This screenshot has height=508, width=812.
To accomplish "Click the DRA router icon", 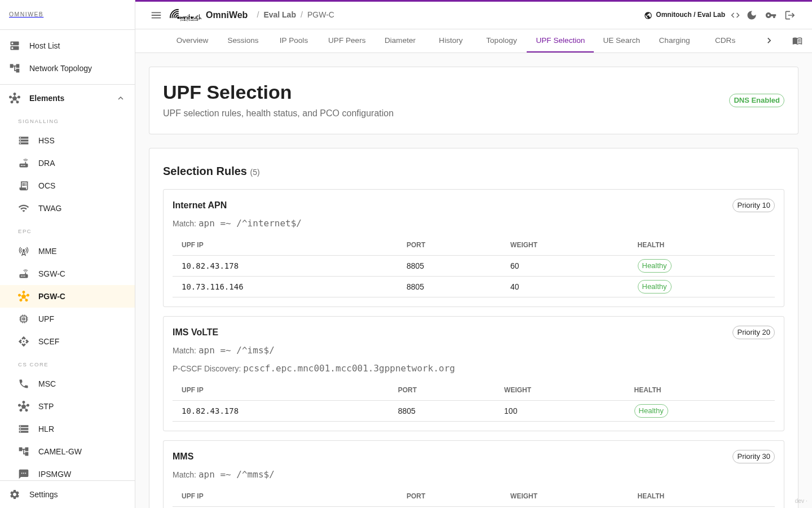I will (24, 163).
